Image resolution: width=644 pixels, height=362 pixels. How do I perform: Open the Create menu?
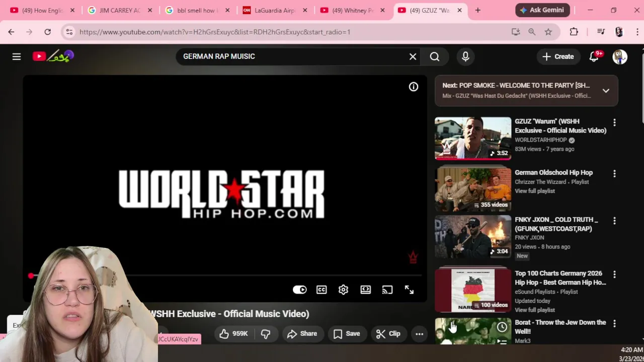pyautogui.click(x=557, y=57)
